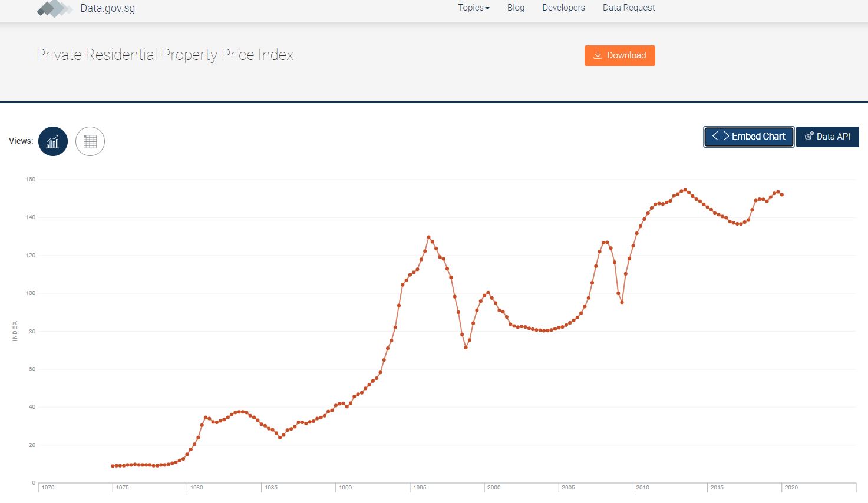The width and height of the screenshot is (868, 503).
Task: Click the Data.gov.sg diamond logo
Action: coord(54,8)
